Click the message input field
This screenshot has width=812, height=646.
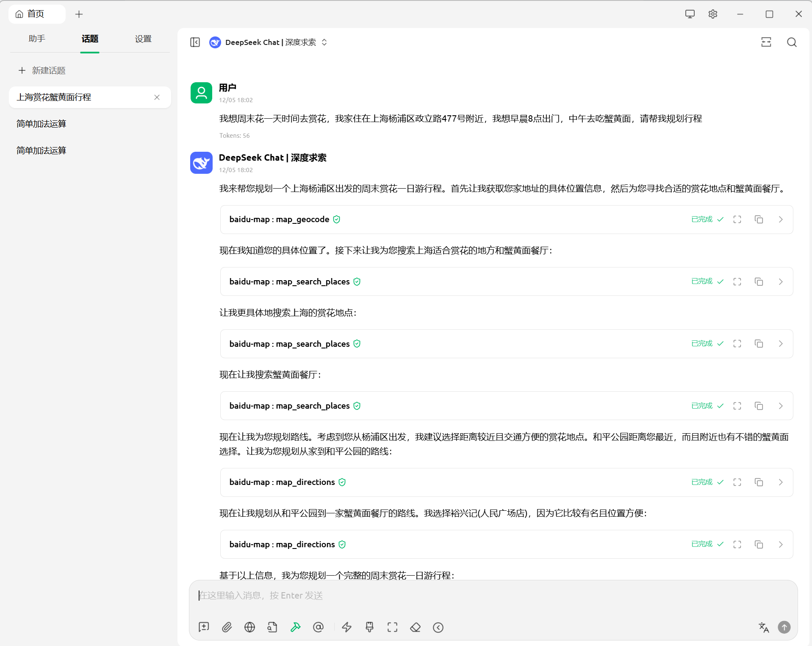[x=493, y=596]
